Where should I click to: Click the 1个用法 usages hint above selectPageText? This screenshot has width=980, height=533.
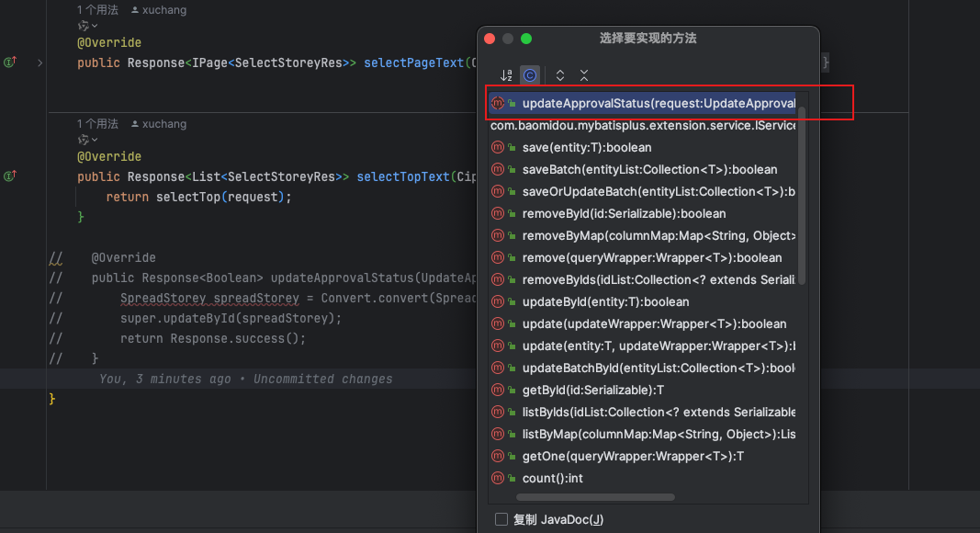pos(97,10)
